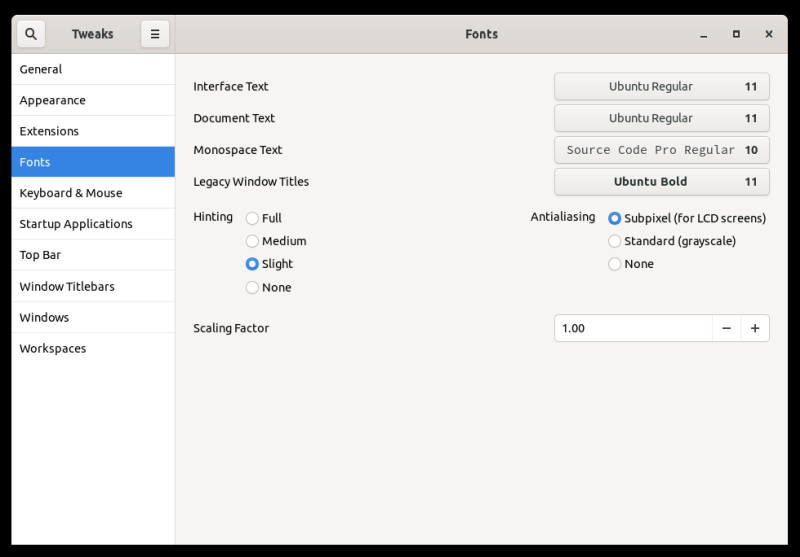Open the Monospace Text font chooser

tap(661, 150)
